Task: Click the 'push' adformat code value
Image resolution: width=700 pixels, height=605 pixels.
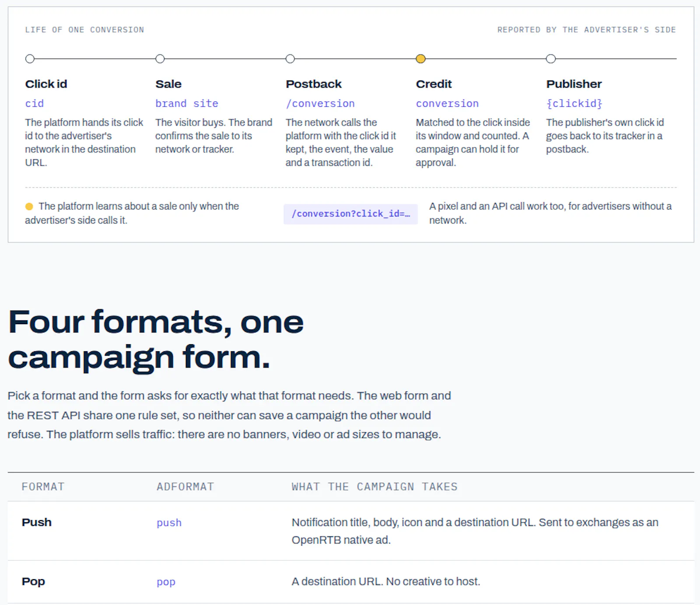Action: pyautogui.click(x=169, y=523)
